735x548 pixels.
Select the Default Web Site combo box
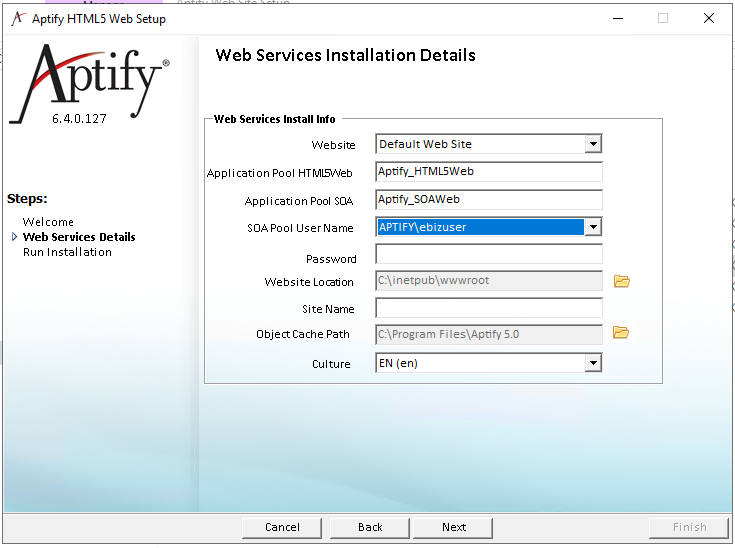coord(488,144)
